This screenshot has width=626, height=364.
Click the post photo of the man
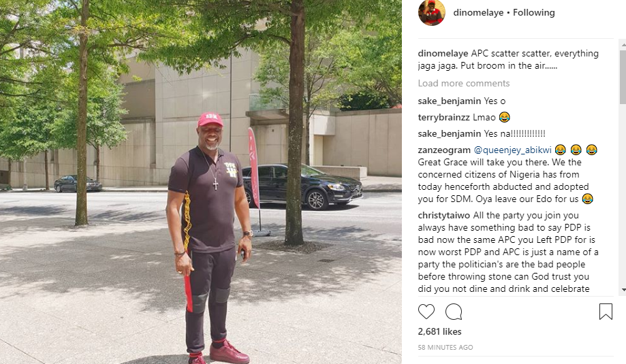201,182
